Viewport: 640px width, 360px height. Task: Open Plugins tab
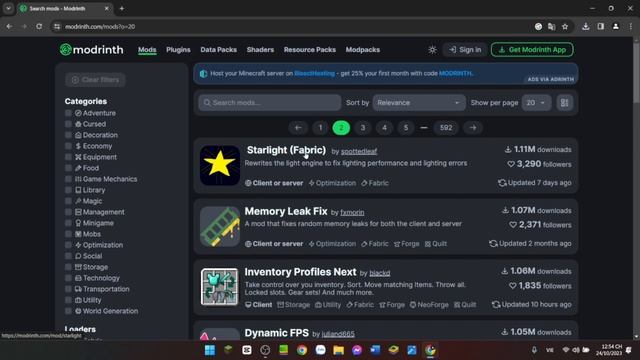[x=178, y=50]
